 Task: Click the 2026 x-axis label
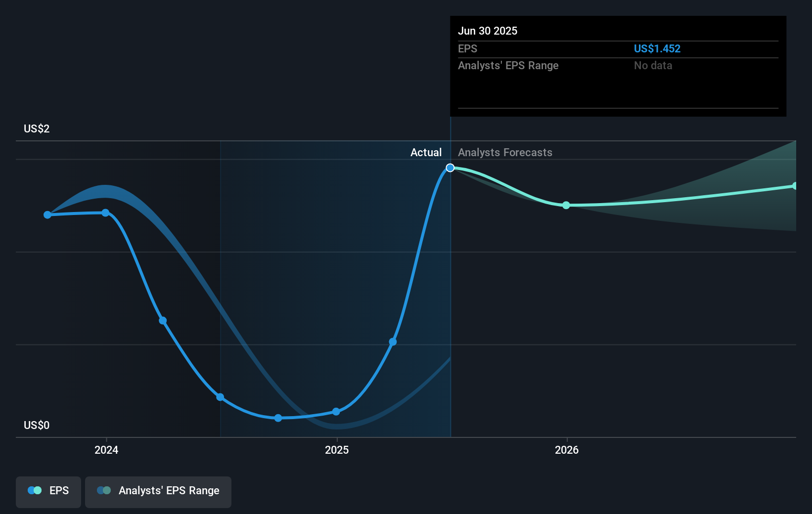[567, 450]
